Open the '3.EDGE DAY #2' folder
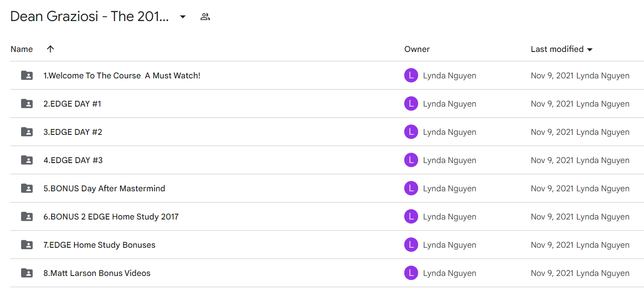The image size is (644, 306). [x=73, y=132]
